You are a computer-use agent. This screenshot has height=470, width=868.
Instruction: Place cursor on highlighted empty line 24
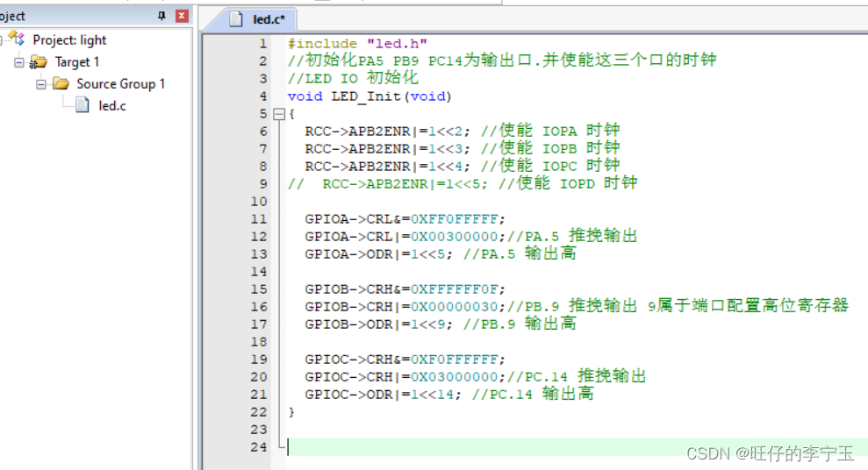coord(576,447)
